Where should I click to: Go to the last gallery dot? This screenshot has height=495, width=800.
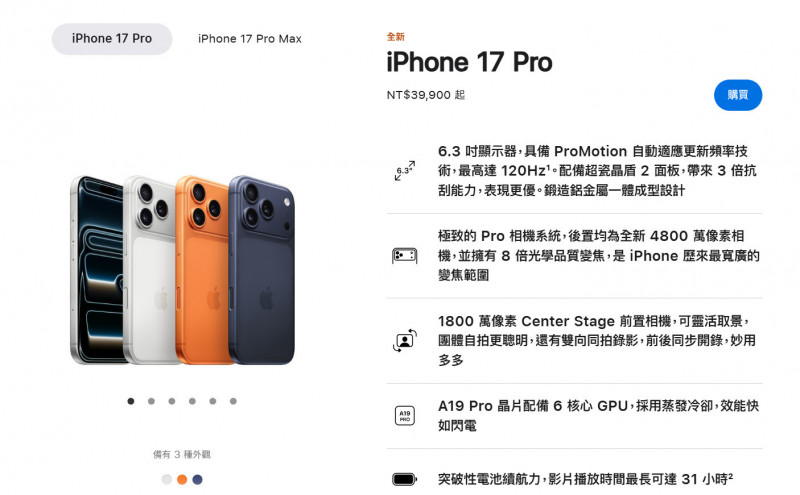click(233, 401)
